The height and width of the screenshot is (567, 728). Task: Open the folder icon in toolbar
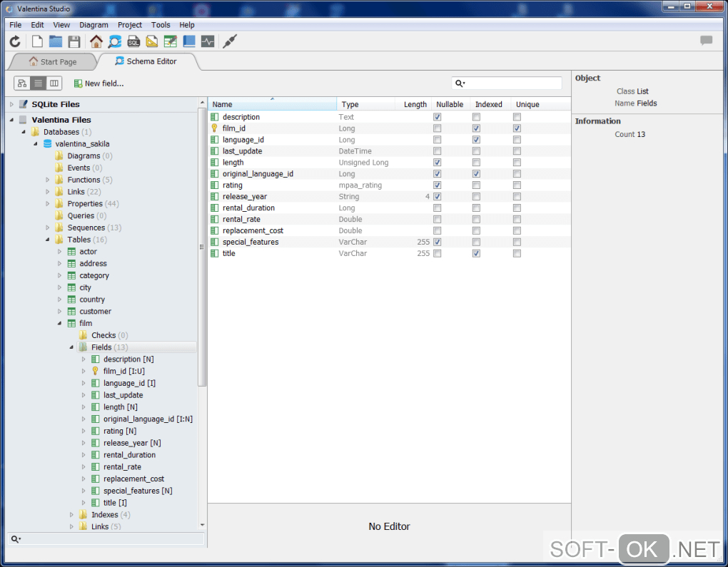coord(56,42)
